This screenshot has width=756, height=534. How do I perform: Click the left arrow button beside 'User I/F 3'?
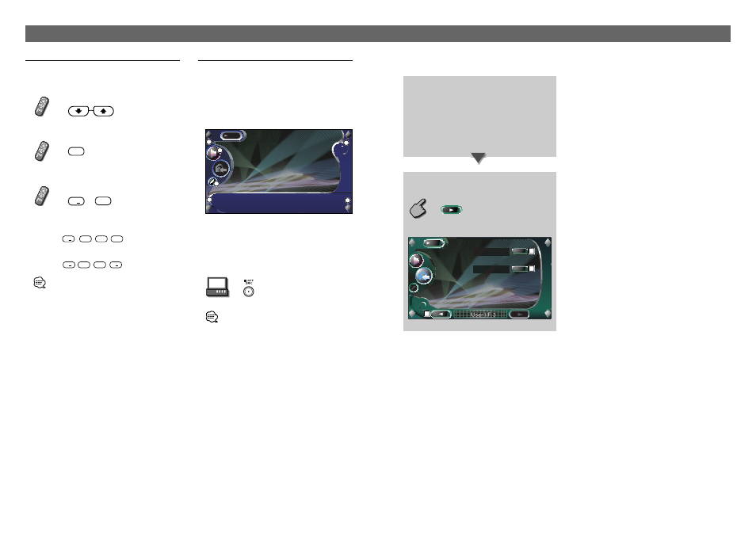441,315
